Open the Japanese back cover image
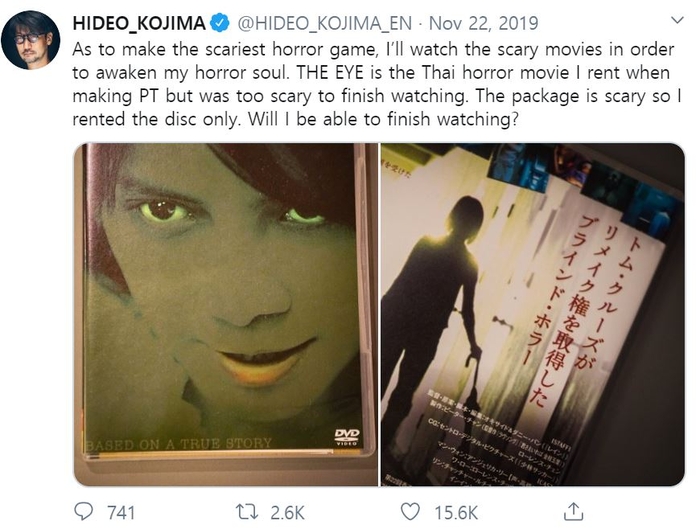This screenshot has width=700, height=529. (x=533, y=314)
